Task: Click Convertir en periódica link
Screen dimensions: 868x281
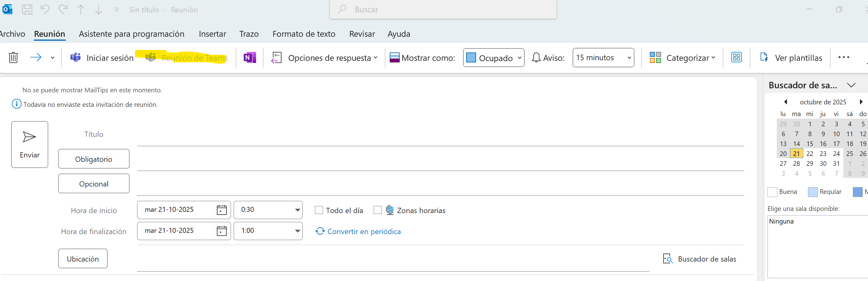Action: [x=358, y=231]
